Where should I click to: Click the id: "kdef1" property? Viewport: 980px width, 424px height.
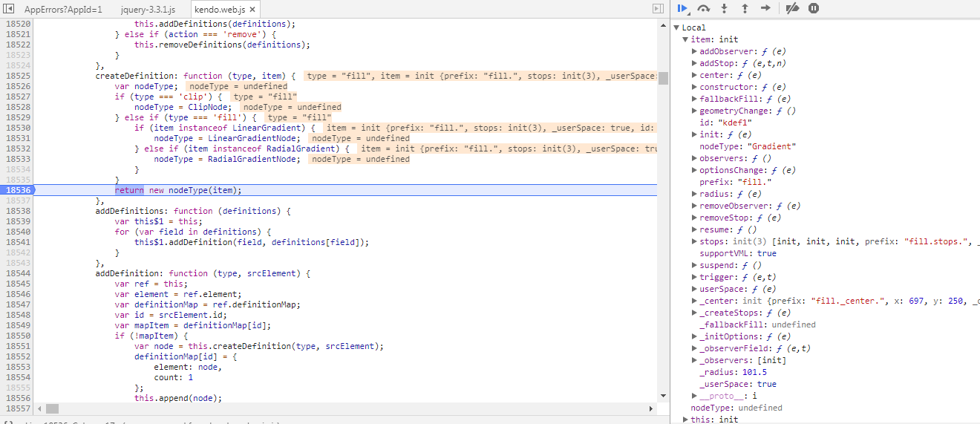[726, 123]
